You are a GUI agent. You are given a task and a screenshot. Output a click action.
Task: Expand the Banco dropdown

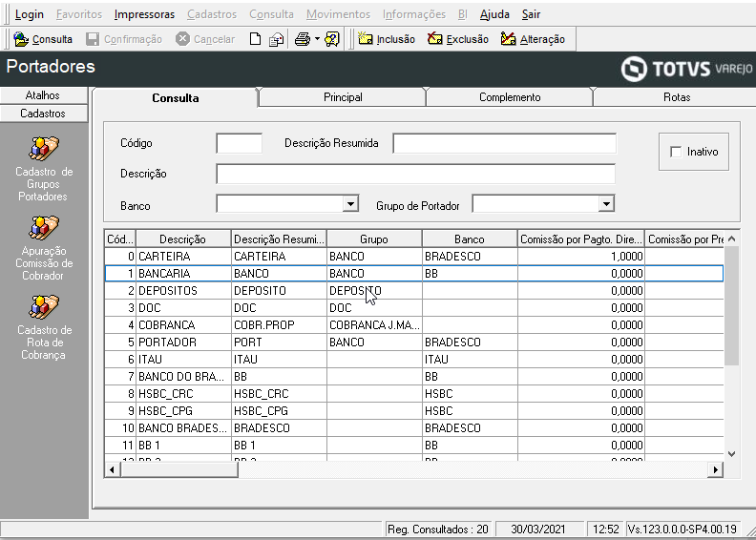coord(350,204)
